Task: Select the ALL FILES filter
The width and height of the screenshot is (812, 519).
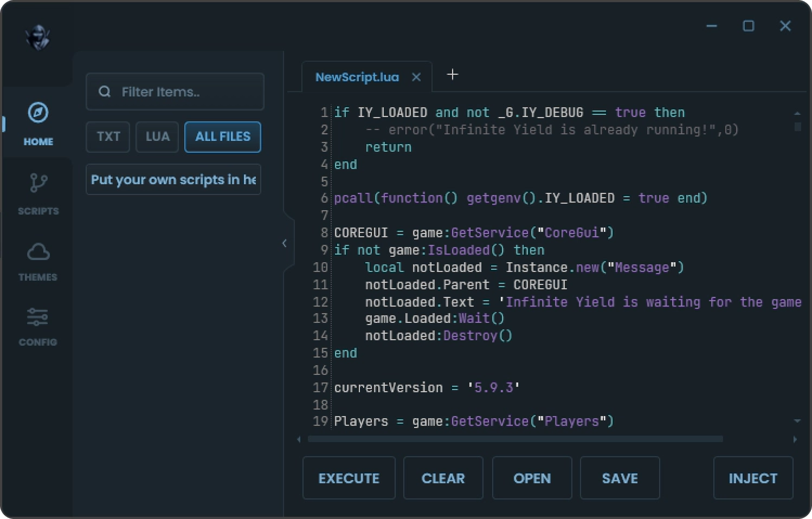Action: click(x=222, y=137)
